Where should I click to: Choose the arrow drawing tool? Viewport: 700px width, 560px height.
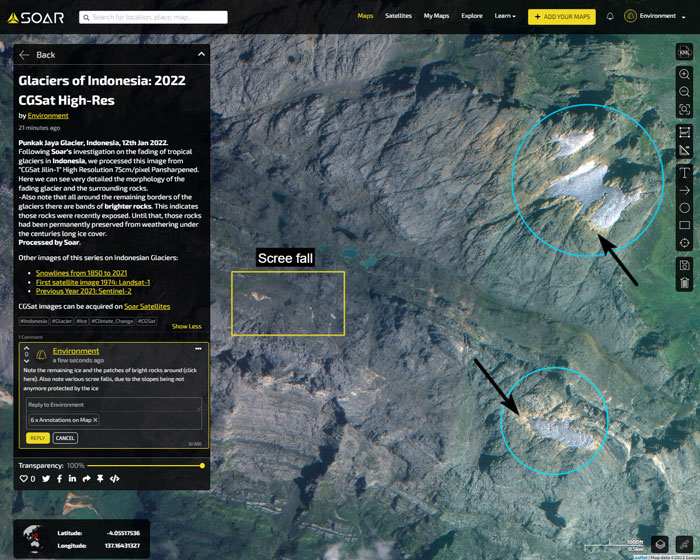tap(684, 190)
